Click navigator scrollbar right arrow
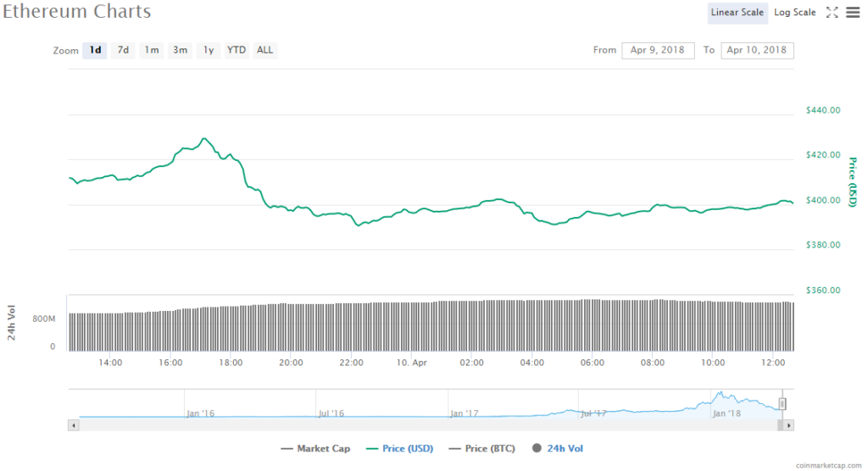The image size is (868, 471). coord(788,424)
